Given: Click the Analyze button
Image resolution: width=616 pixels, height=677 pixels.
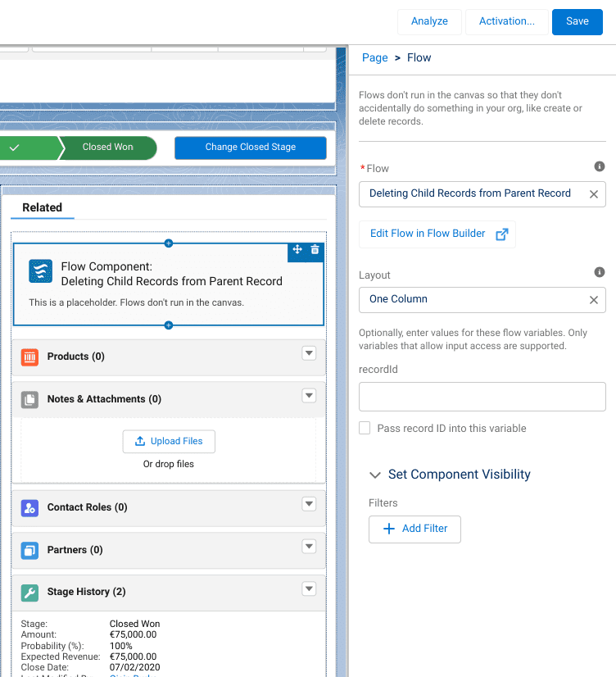Looking at the screenshot, I should point(429,21).
